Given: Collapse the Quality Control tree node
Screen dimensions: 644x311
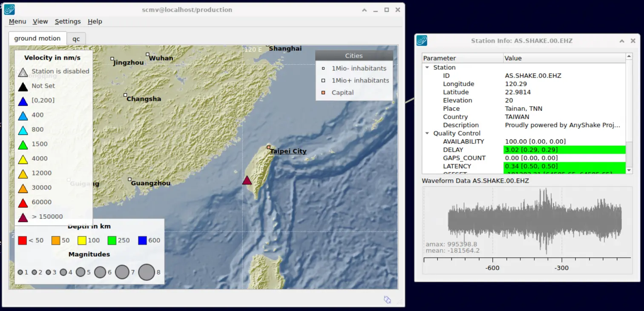Looking at the screenshot, I should pos(427,133).
